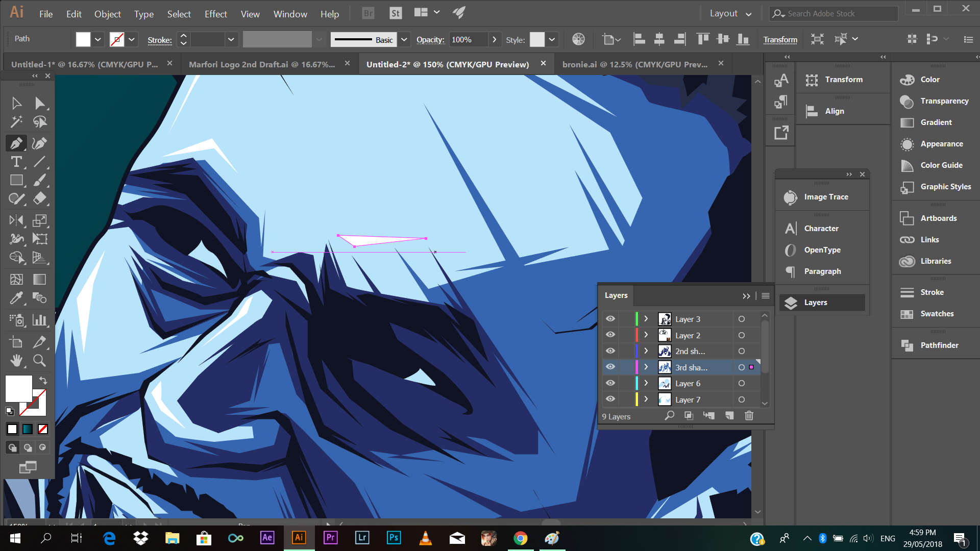Select the Blend tool
The width and height of the screenshot is (980, 551).
click(x=40, y=297)
